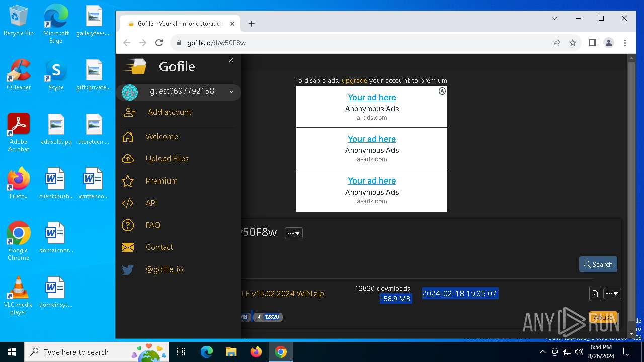Click the FAQ question mark icon
The image size is (644, 362).
(128, 225)
